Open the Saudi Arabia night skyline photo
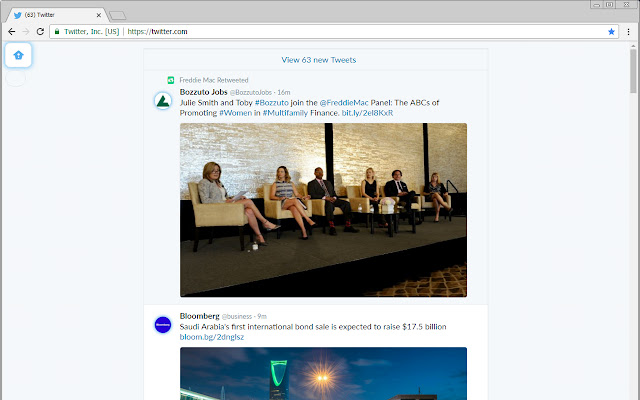The image size is (640, 400). [323, 373]
